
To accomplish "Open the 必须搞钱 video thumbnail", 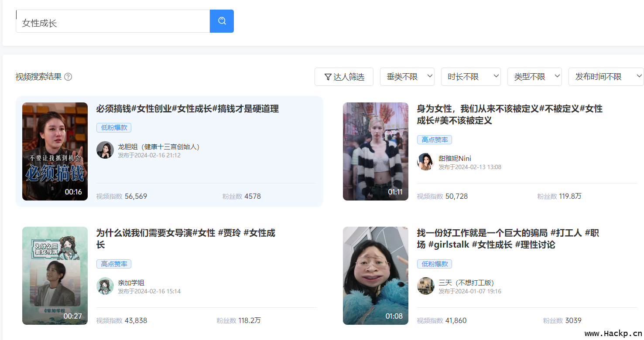I will point(55,151).
